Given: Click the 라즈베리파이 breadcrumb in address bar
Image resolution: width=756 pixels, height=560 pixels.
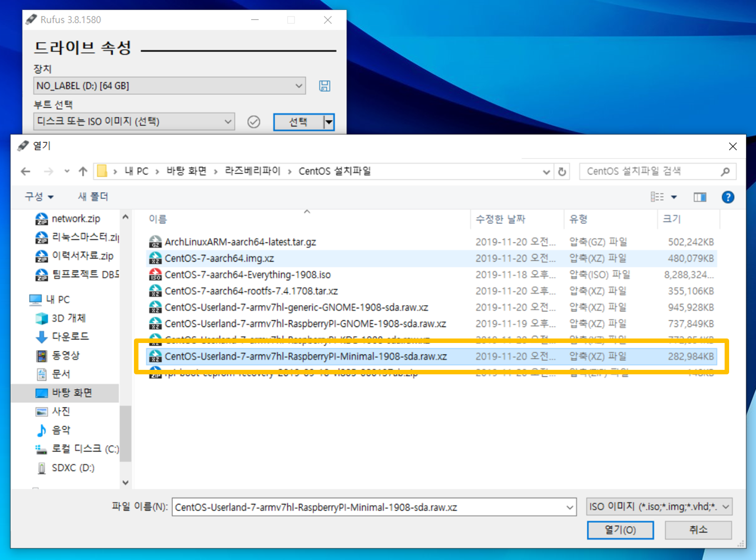Looking at the screenshot, I should pos(252,171).
